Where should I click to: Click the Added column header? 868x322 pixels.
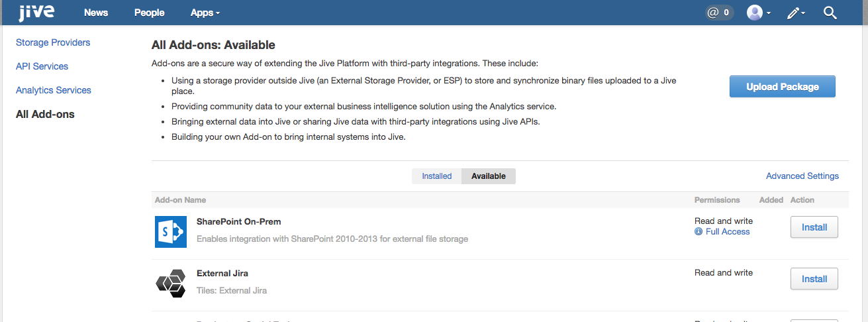point(771,200)
